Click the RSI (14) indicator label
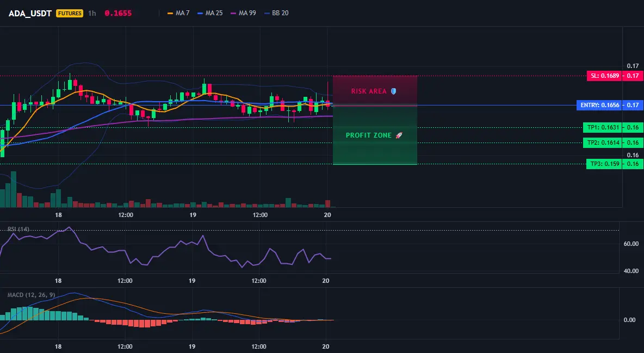 18,230
